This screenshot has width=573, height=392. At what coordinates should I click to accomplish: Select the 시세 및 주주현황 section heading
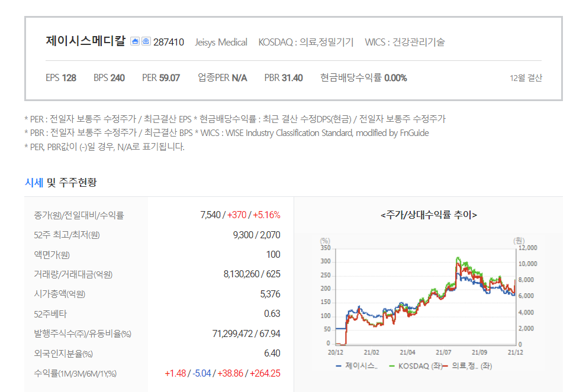[60, 182]
